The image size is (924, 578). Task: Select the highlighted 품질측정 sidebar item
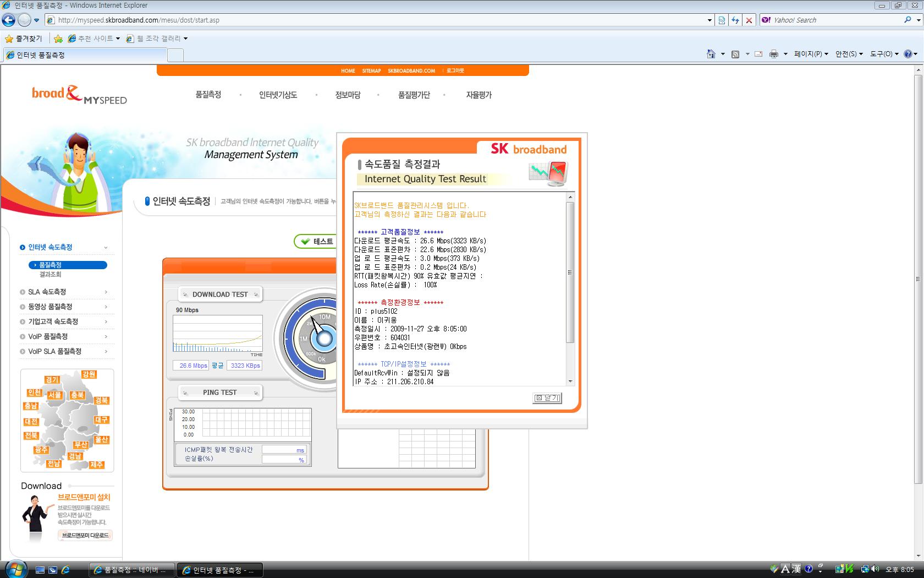tap(68, 265)
